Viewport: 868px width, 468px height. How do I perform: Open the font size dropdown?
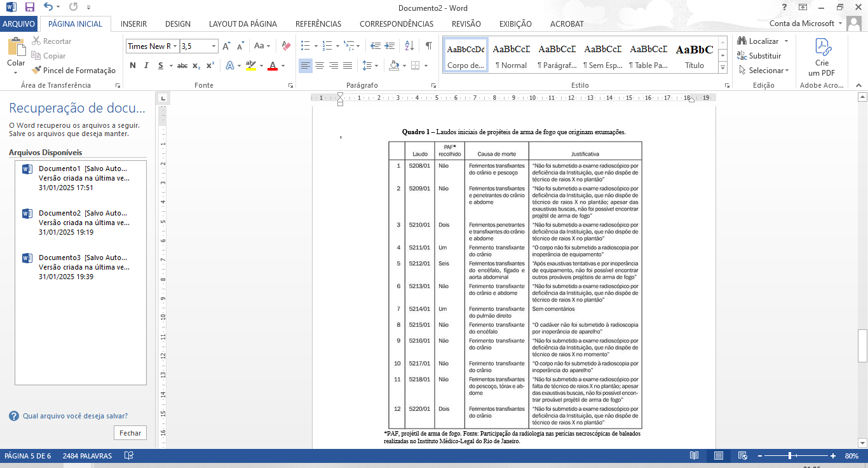214,46
